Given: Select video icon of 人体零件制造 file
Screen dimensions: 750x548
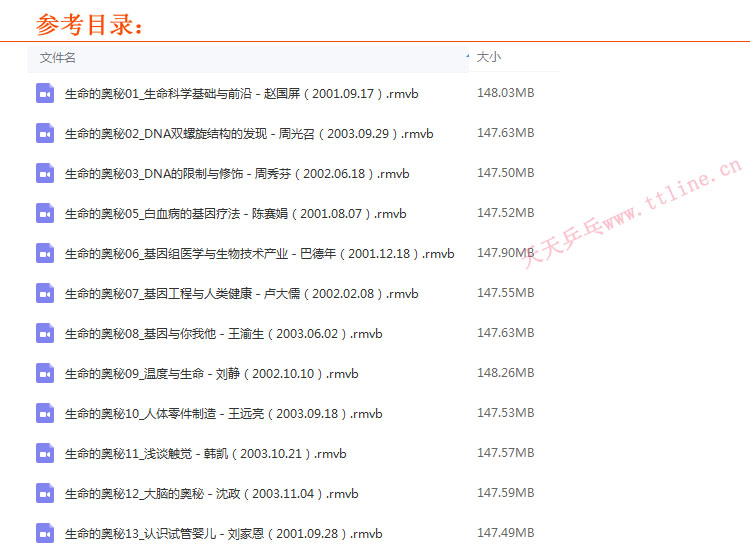Looking at the screenshot, I should (x=44, y=413).
